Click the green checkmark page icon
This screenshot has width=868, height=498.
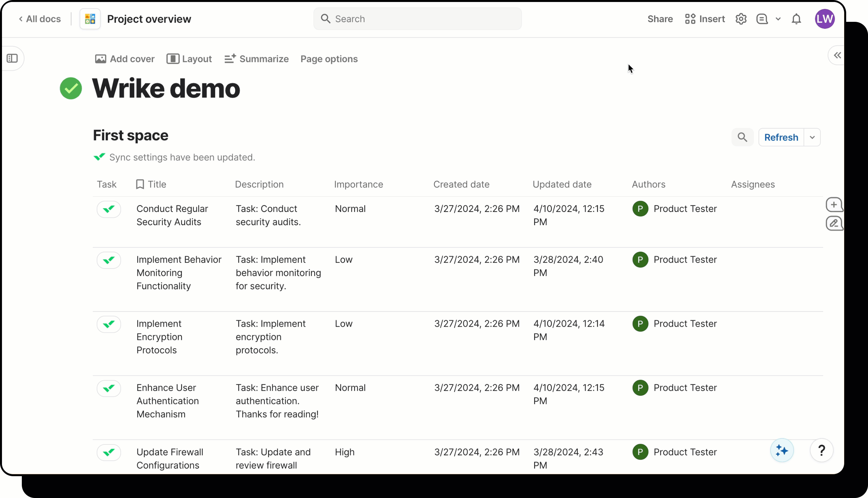coord(71,88)
